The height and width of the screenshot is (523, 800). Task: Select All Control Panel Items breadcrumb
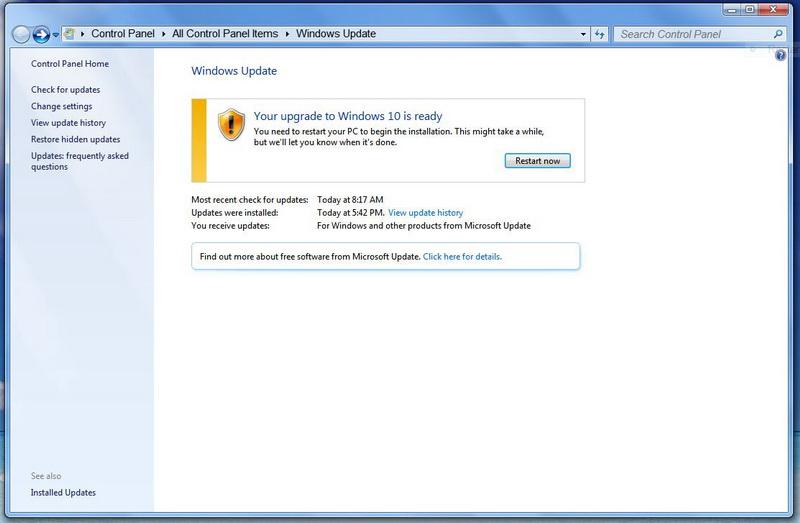(x=225, y=34)
